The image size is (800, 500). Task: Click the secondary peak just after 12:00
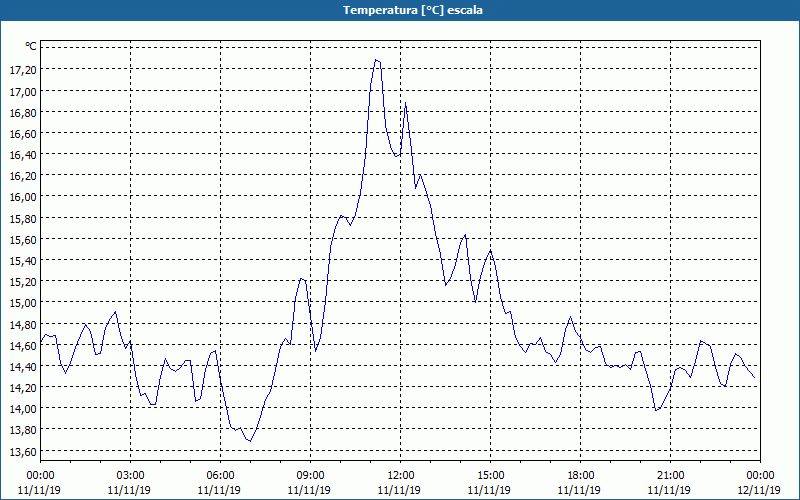tap(406, 103)
